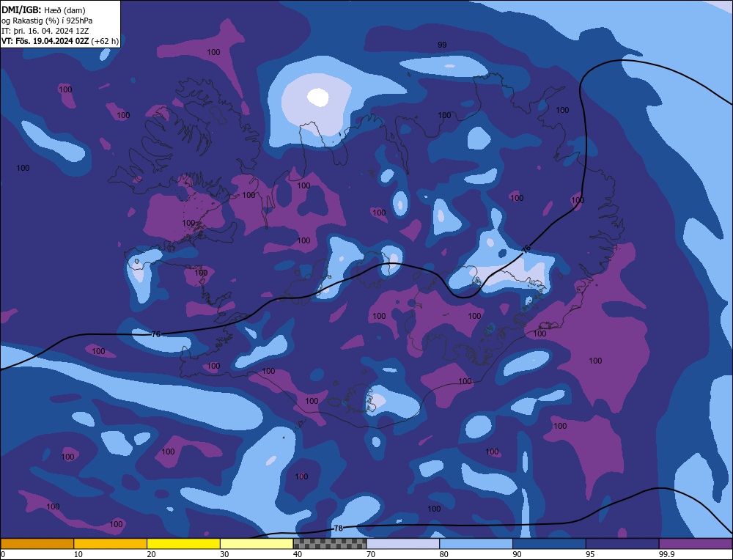This screenshot has height=560, width=733.
Task: Click the "IT: þri. 16. 04. 2024 12Z" line
Action: 45,31
